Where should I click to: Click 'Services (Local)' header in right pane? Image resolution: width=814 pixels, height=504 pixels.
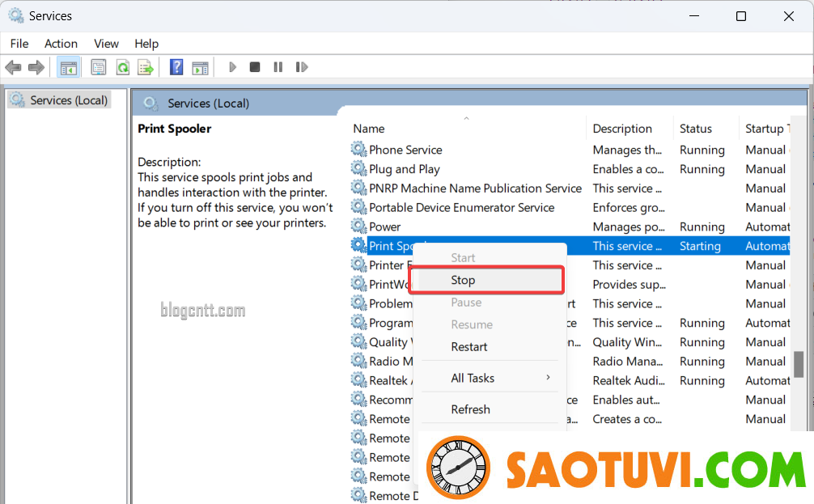[x=208, y=104]
